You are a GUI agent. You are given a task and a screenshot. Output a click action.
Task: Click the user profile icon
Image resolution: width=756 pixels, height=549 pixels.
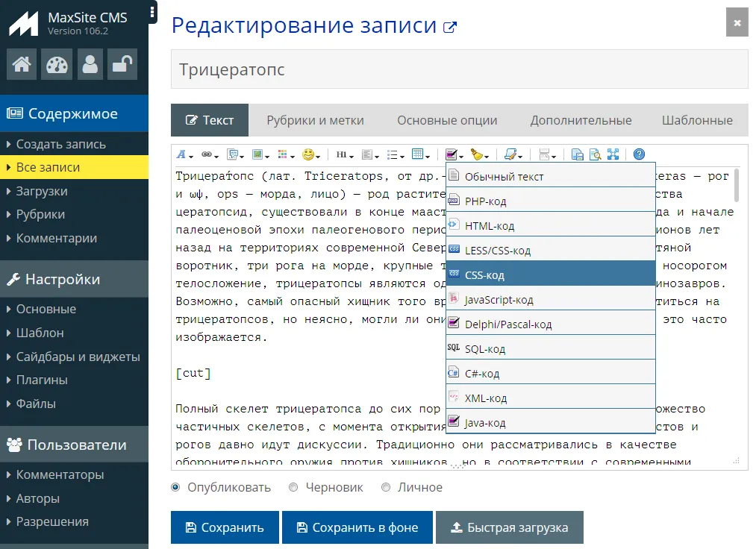coord(90,65)
